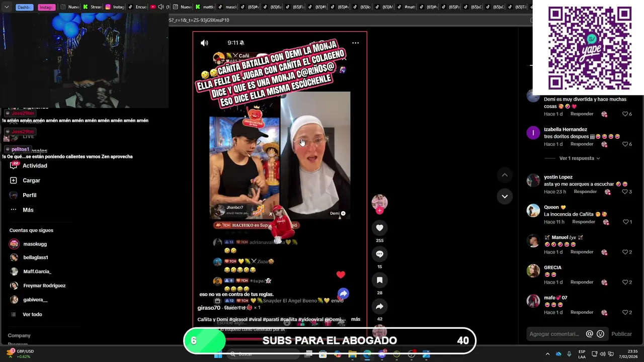Open Izabella Hernandez's purple avatar
This screenshot has height=362, width=644.
[x=533, y=133]
